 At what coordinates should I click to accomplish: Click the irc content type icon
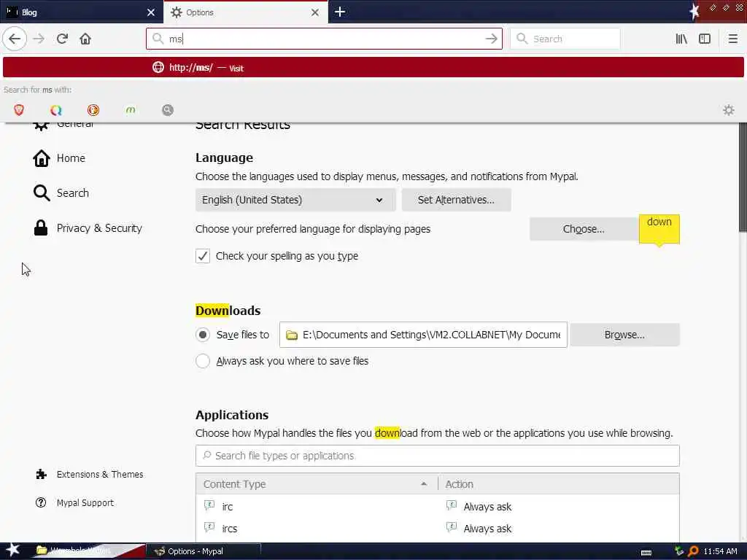(x=209, y=506)
